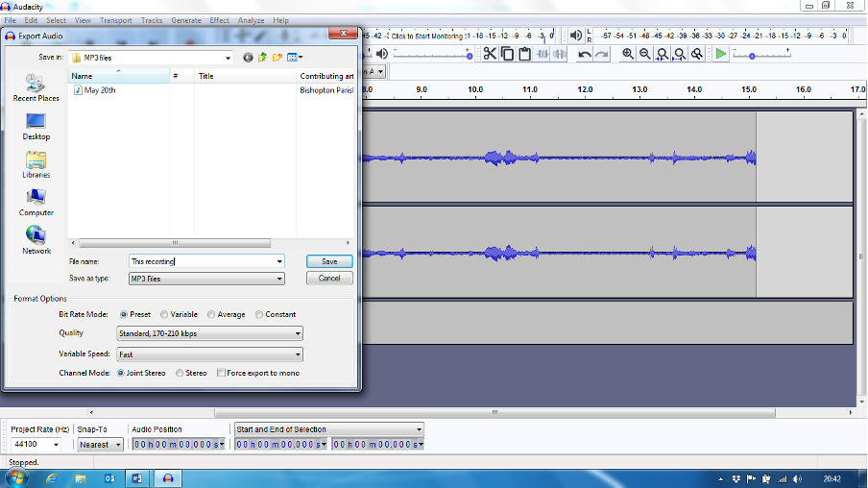Click the Save button
Screen dimensions: 868x488
329,261
